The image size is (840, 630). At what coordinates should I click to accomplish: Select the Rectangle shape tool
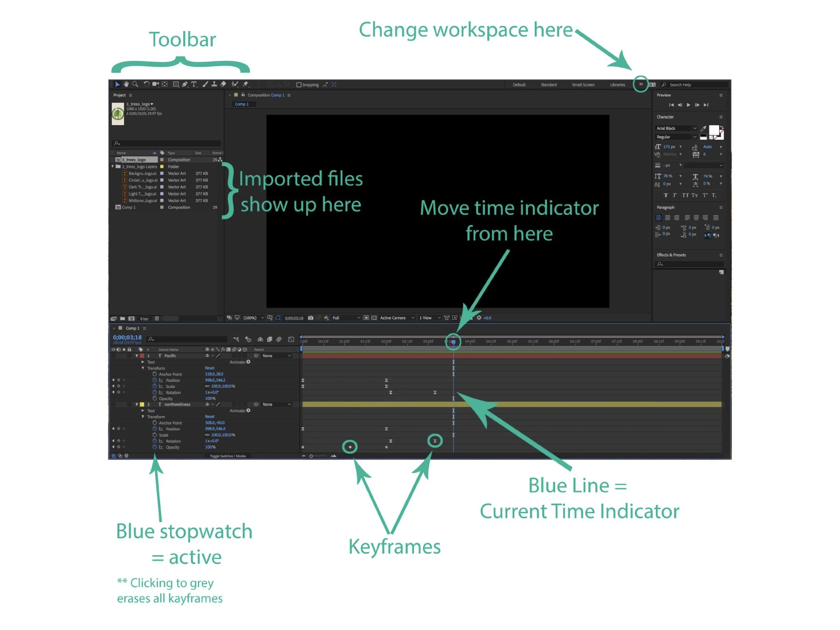click(x=176, y=84)
